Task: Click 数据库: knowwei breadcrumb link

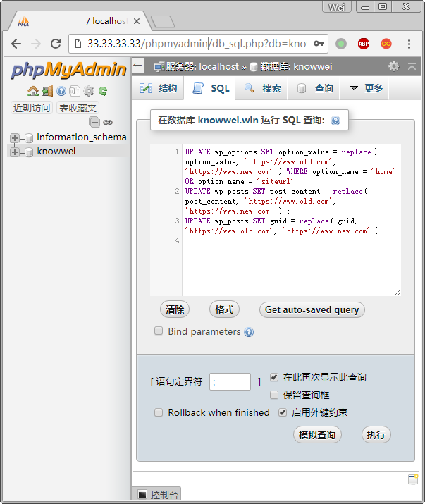Action: click(296, 66)
